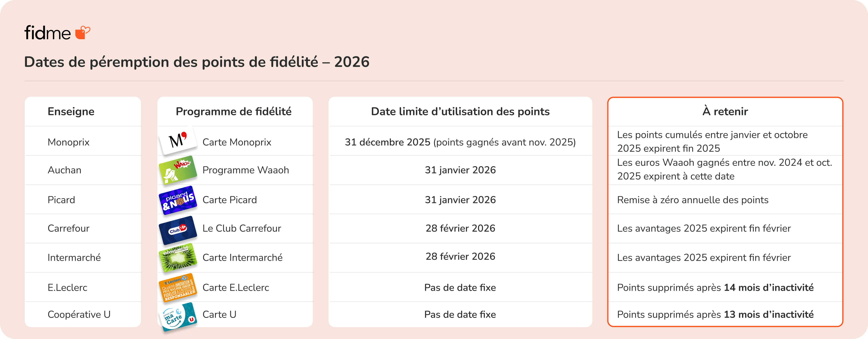Click the Picard & Nous card icon

point(178,200)
